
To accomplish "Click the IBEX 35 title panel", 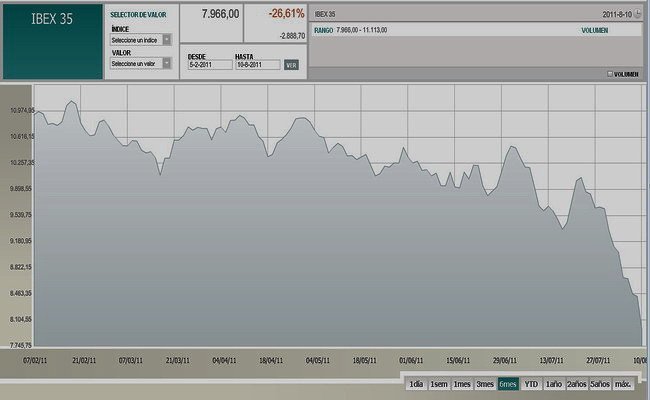I will [x=53, y=41].
